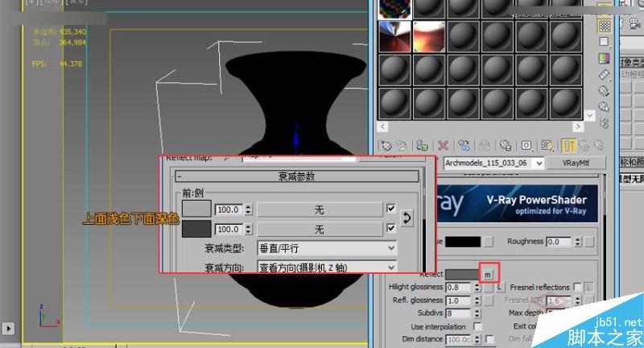Click first '无' map button in falloff
Image resolution: width=644 pixels, height=348 pixels.
[320, 210]
